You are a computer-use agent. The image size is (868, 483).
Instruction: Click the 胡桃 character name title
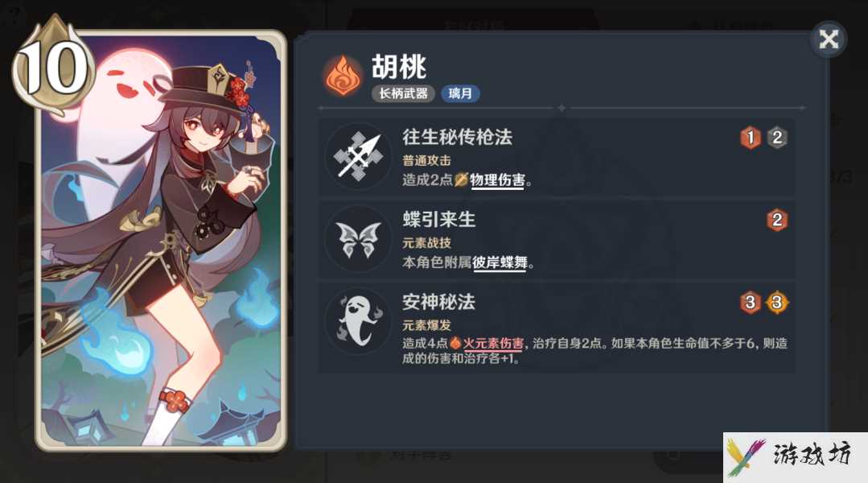398,67
